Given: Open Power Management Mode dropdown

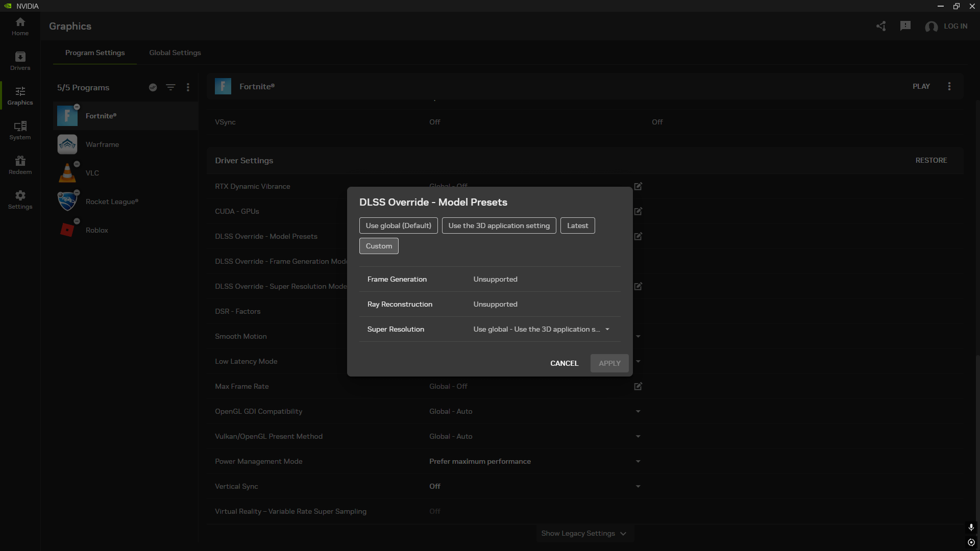Looking at the screenshot, I should point(638,461).
